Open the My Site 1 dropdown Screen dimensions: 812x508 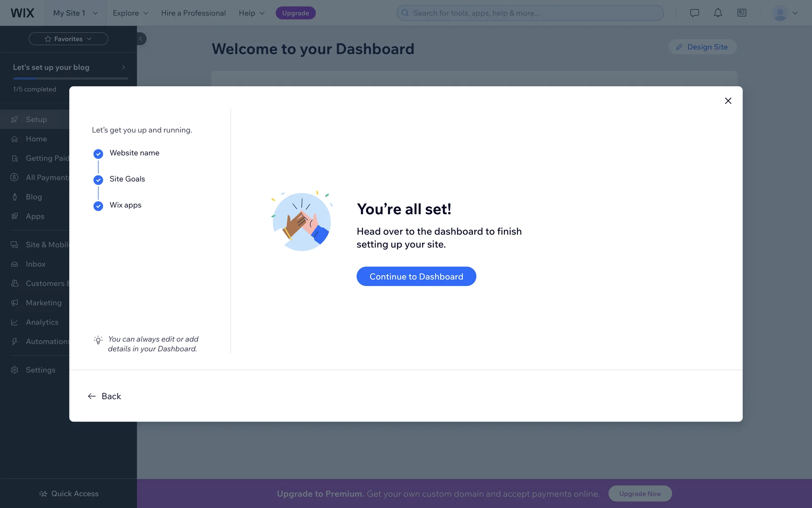pos(75,13)
